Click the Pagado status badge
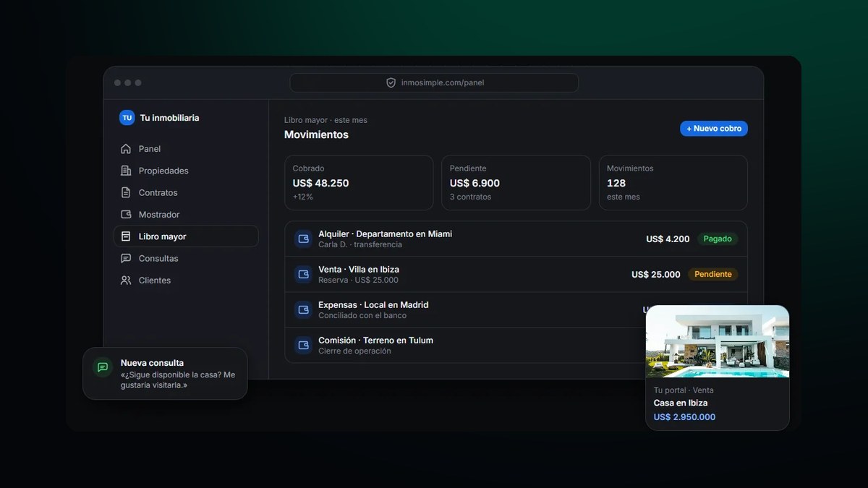The image size is (868, 488). point(718,239)
